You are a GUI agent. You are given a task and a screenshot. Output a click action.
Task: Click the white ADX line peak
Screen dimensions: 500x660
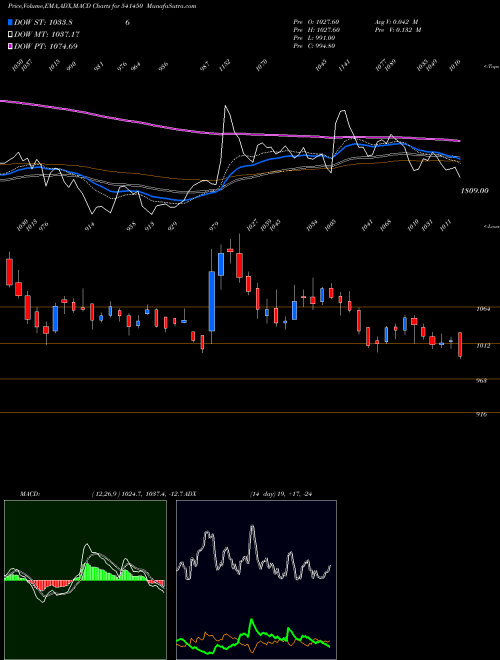(x=252, y=526)
